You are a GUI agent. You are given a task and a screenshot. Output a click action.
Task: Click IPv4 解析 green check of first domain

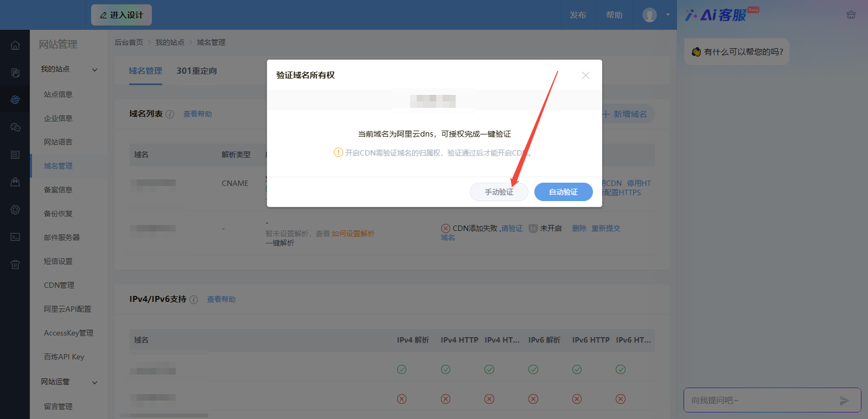pos(401,369)
